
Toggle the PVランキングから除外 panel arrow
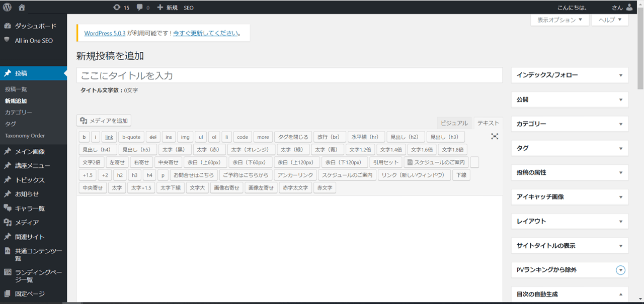[621, 270]
